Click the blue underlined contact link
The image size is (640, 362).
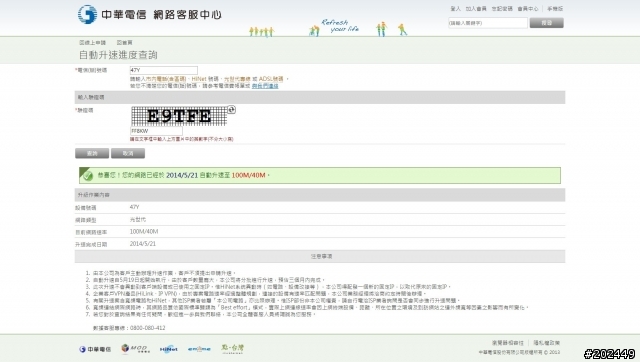point(265,86)
